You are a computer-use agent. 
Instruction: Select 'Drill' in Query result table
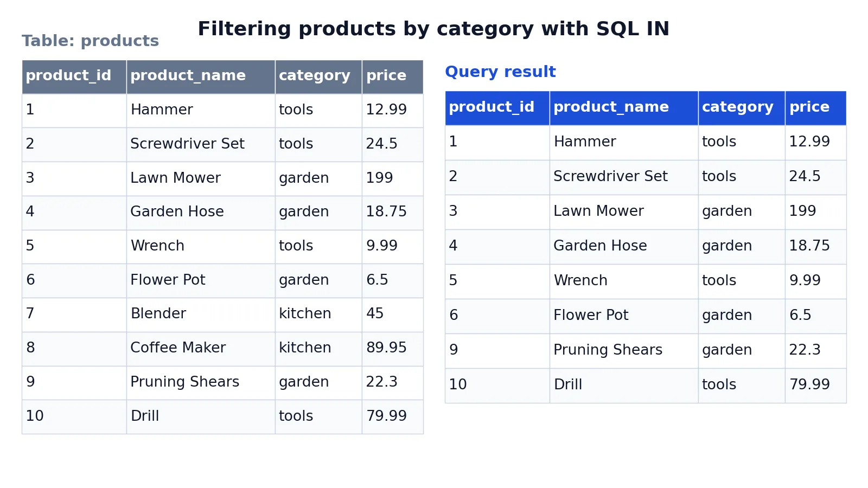click(624, 386)
